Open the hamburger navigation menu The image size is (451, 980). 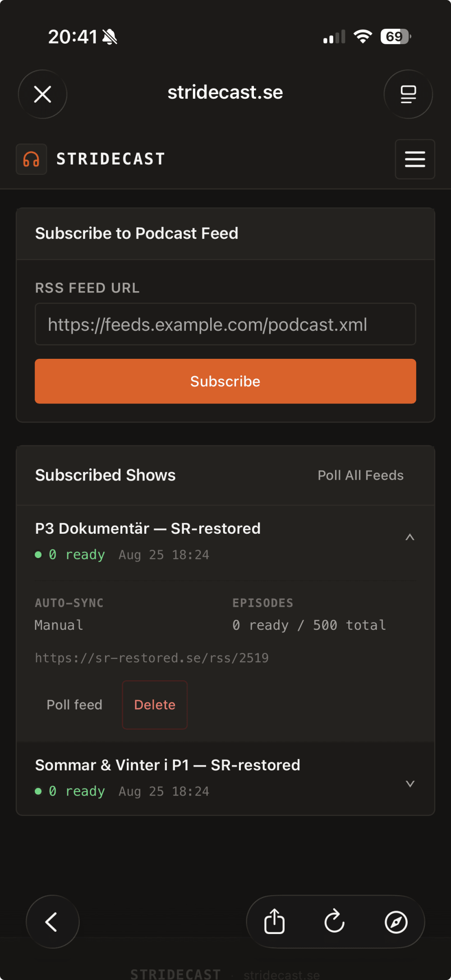click(x=415, y=159)
